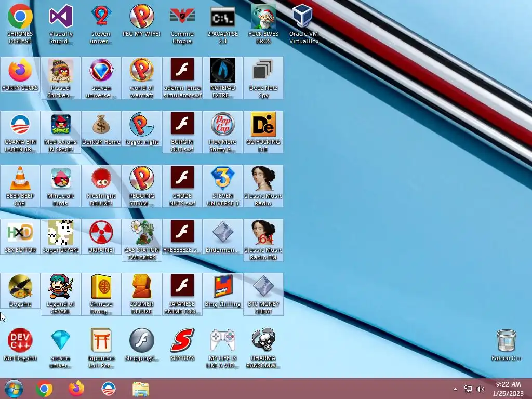The height and width of the screenshot is (399, 532).
Task: Open the Windows Start menu orb
Action: click(x=14, y=389)
